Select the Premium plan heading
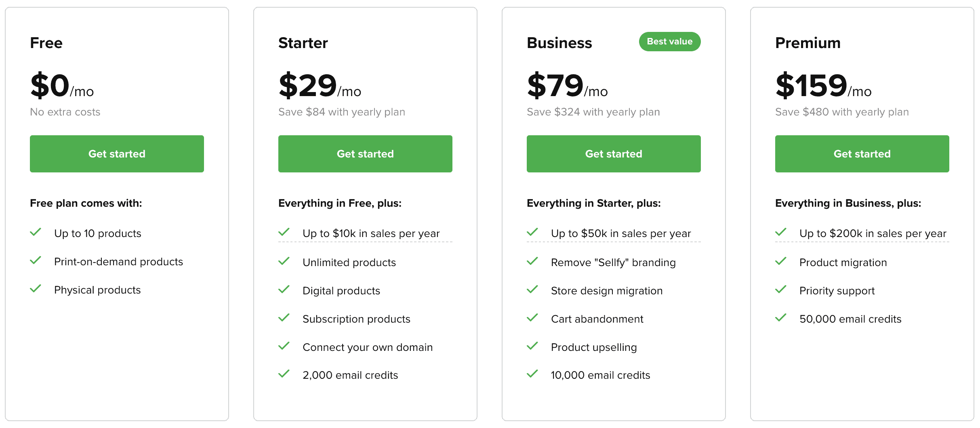This screenshot has width=980, height=428. (x=808, y=43)
